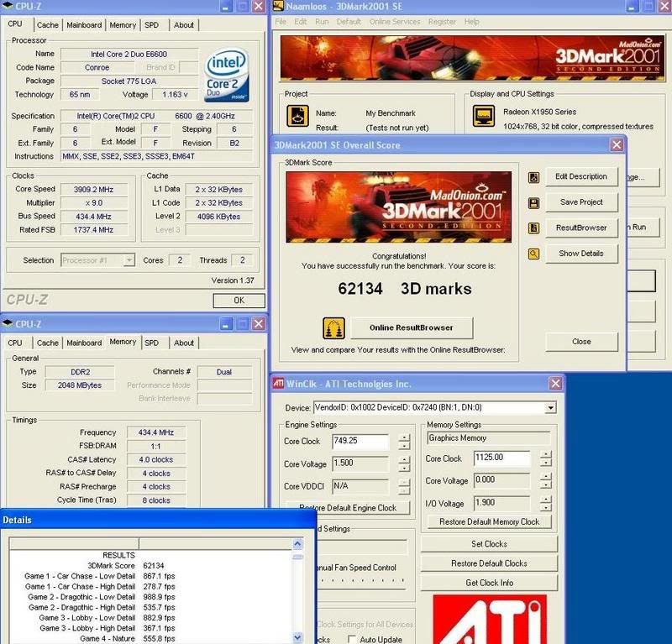Click the 3DMark2001 SE title bar icon
672x644 pixels.
tap(279, 6)
